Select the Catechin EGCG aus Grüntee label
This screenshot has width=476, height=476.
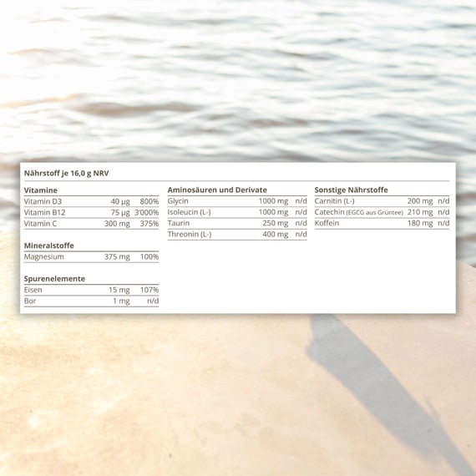[x=359, y=212]
